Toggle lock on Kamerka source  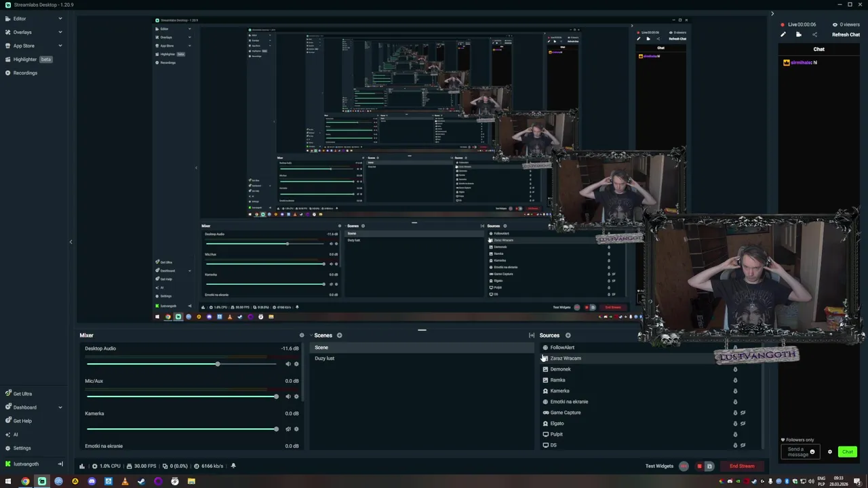click(735, 391)
